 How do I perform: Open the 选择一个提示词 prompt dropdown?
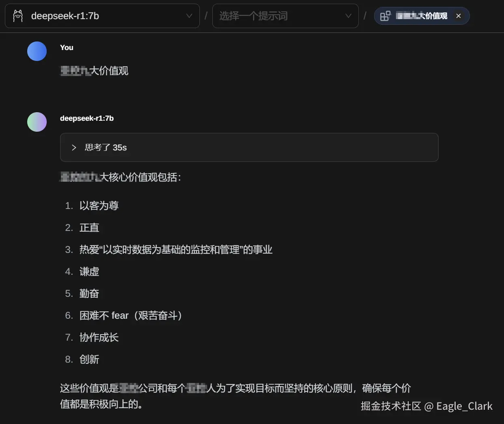tap(285, 16)
